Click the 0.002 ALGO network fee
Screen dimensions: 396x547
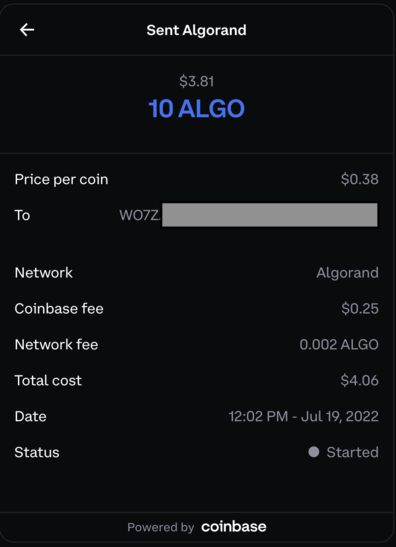[x=339, y=345]
